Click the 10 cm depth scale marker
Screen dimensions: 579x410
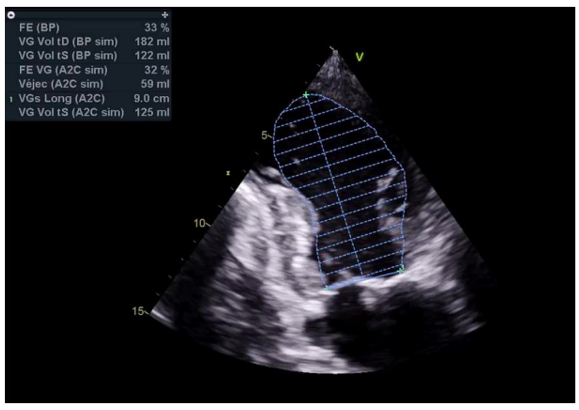tap(201, 223)
